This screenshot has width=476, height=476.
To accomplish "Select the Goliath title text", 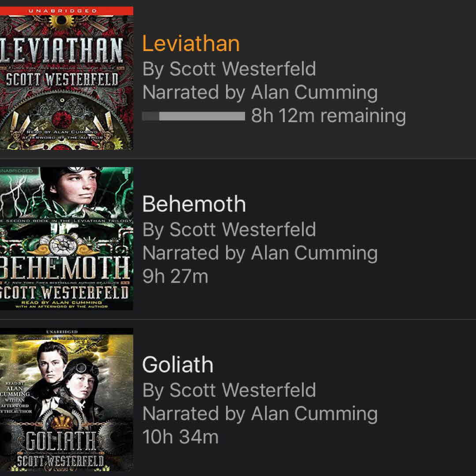I will click(x=178, y=365).
